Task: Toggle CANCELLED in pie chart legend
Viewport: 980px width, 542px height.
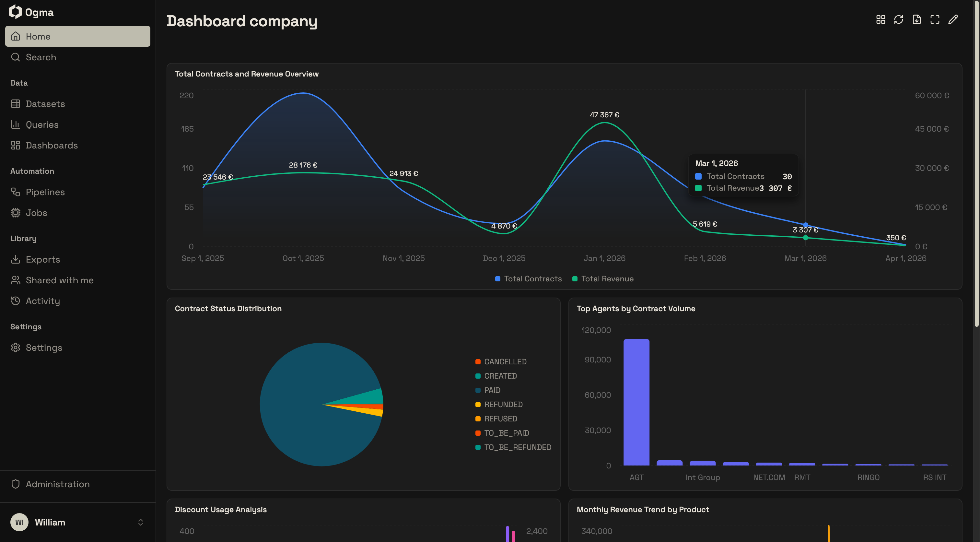Action: pyautogui.click(x=501, y=361)
